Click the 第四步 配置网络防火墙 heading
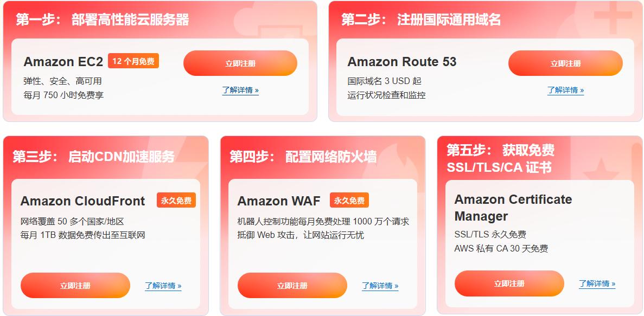This screenshot has height=316, width=644. coord(303,156)
